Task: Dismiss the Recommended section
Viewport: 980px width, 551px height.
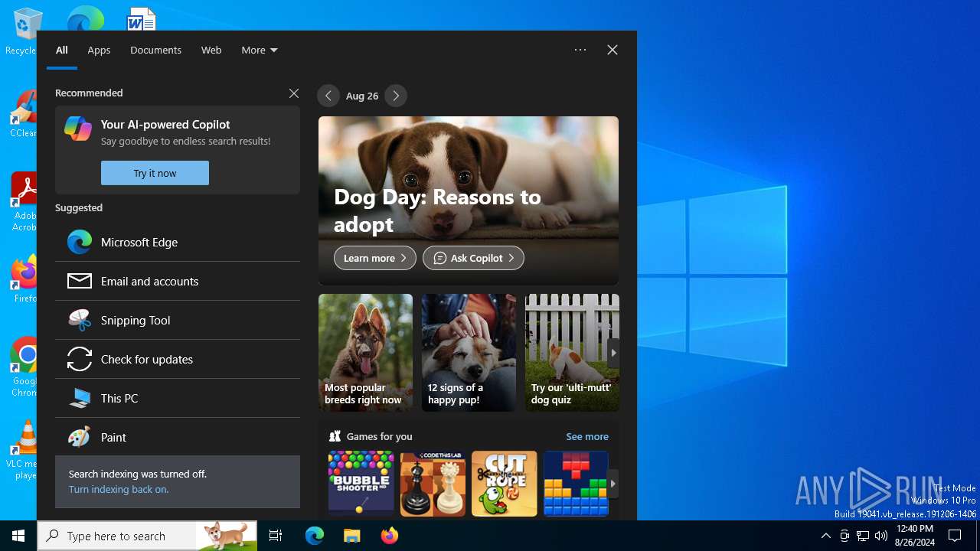Action: (294, 93)
